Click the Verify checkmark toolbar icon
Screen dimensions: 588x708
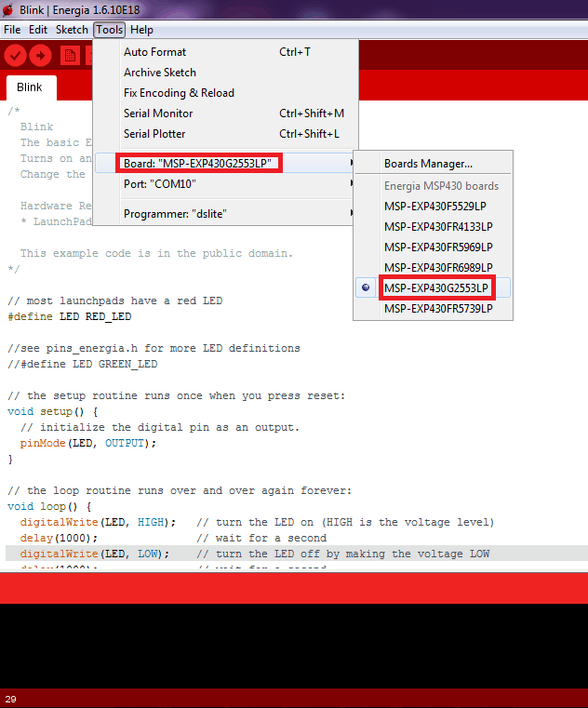[15, 56]
